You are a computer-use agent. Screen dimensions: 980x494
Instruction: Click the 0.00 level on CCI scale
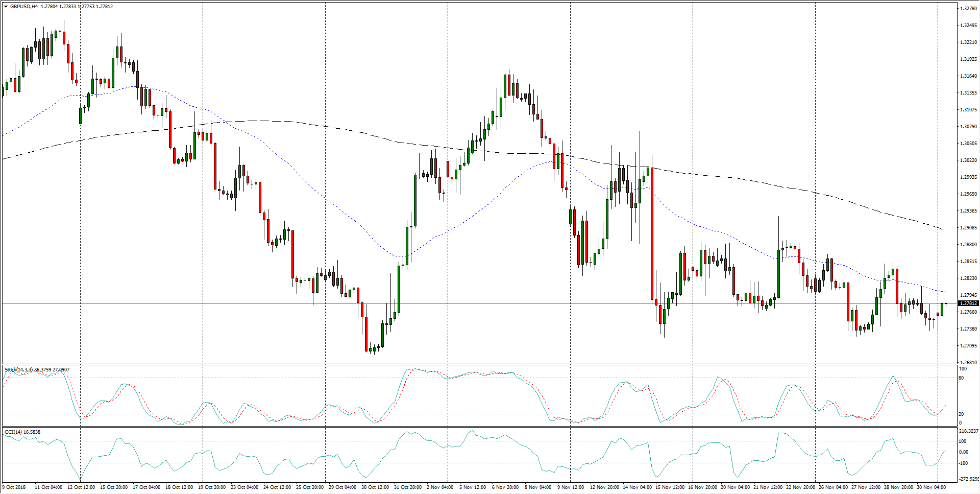click(964, 452)
